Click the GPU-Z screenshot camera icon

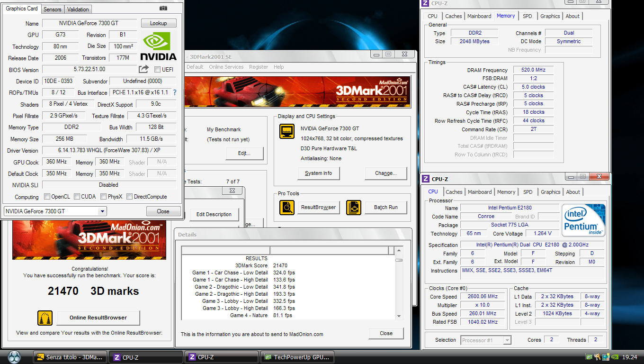pos(163,8)
